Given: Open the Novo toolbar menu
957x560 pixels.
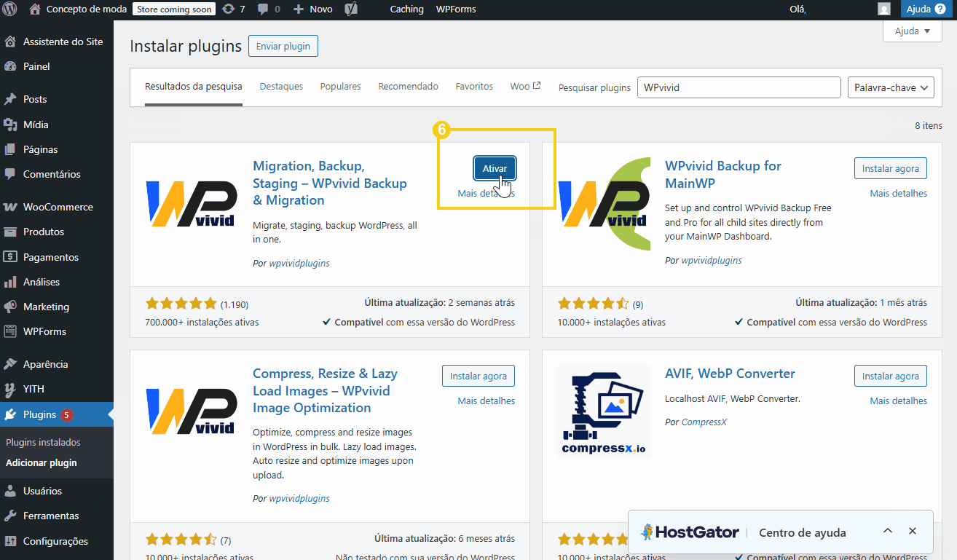Looking at the screenshot, I should coord(313,9).
